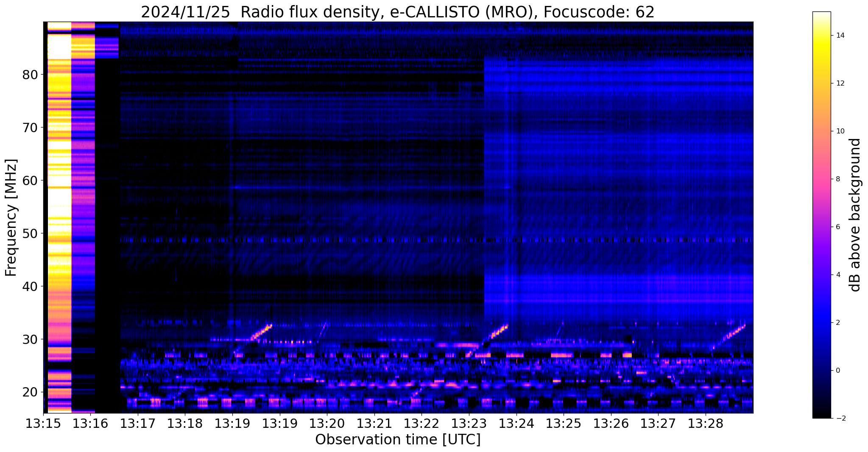Click the colorbar tick labeled 0
The width and height of the screenshot is (868, 452).
click(x=837, y=371)
